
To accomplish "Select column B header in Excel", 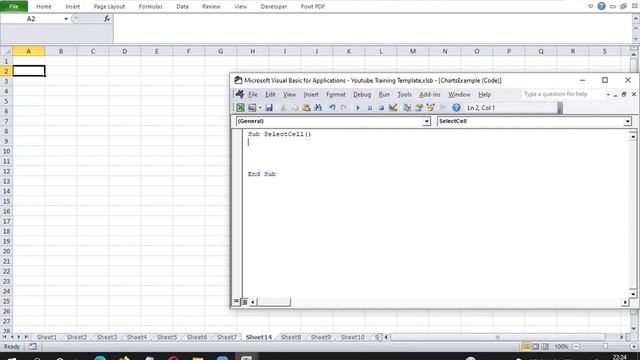I will tap(61, 51).
